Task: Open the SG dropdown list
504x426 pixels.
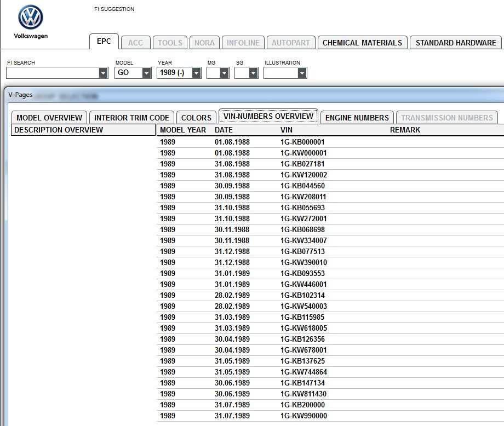Action: tap(253, 73)
